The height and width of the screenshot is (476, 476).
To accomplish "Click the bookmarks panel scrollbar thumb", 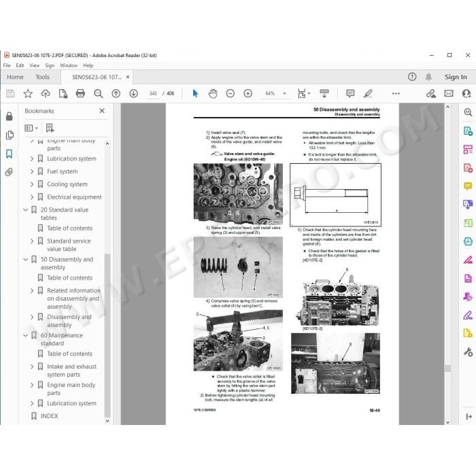I will (x=107, y=335).
